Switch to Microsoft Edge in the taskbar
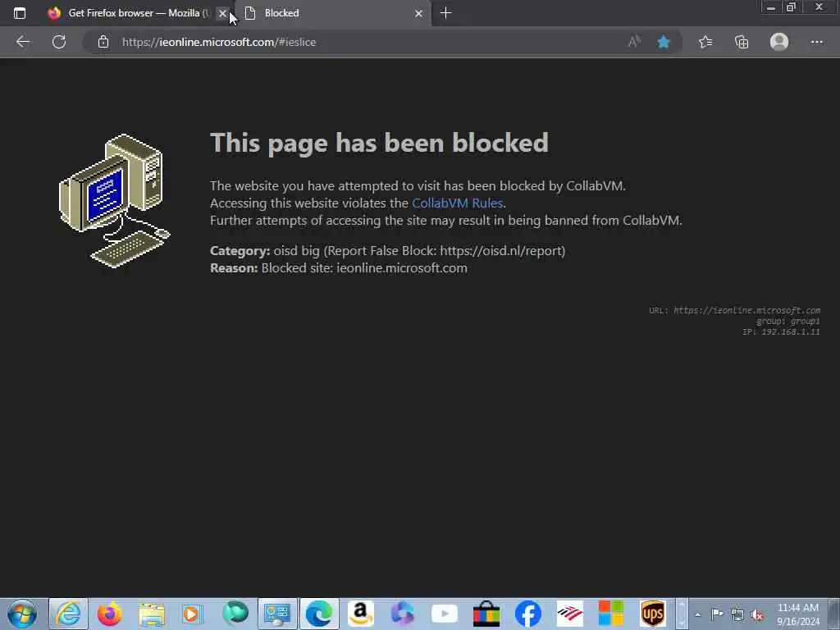The height and width of the screenshot is (630, 840). (319, 614)
